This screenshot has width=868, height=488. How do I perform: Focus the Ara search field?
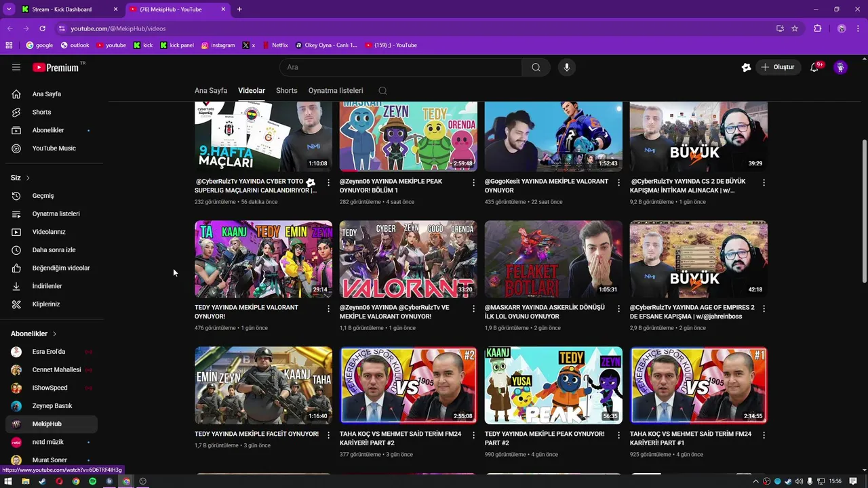(x=400, y=67)
